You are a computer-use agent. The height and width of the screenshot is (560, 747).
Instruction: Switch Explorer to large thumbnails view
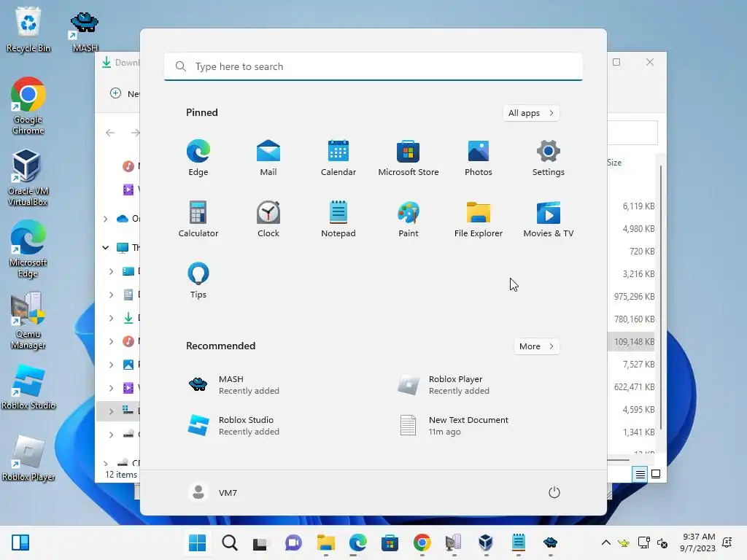(656, 474)
